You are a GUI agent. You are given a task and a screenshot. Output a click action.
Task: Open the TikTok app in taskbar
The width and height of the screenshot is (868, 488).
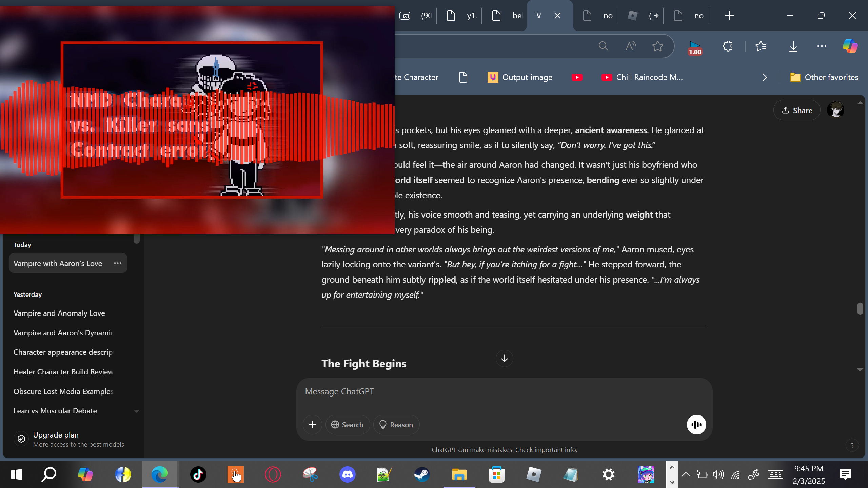coord(198,474)
